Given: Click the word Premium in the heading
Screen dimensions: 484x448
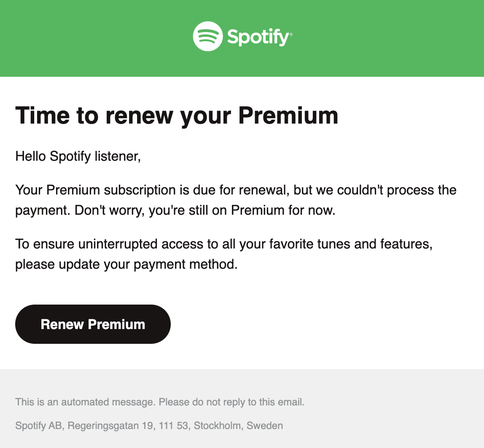Looking at the screenshot, I should [x=288, y=116].
